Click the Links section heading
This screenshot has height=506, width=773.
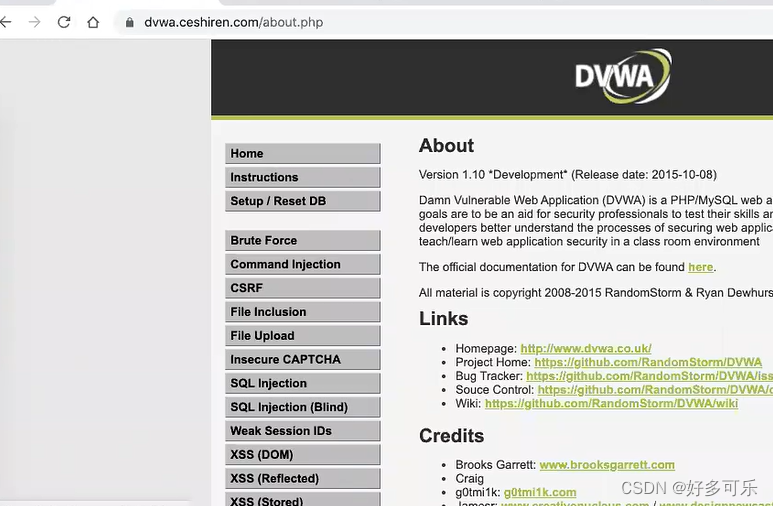point(443,319)
